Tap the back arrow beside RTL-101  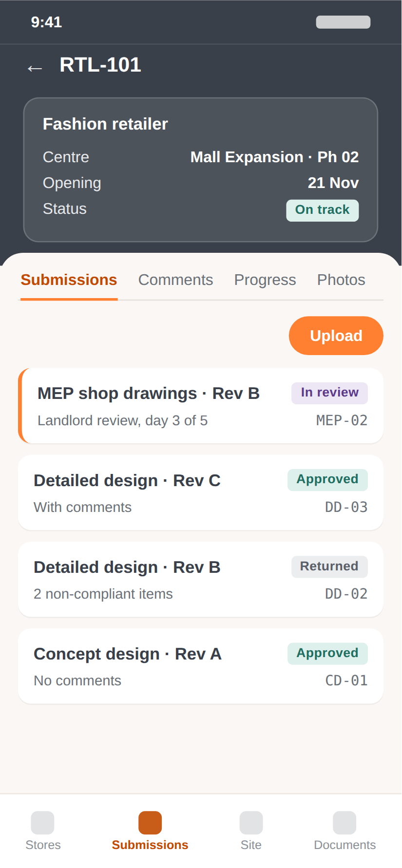point(35,68)
